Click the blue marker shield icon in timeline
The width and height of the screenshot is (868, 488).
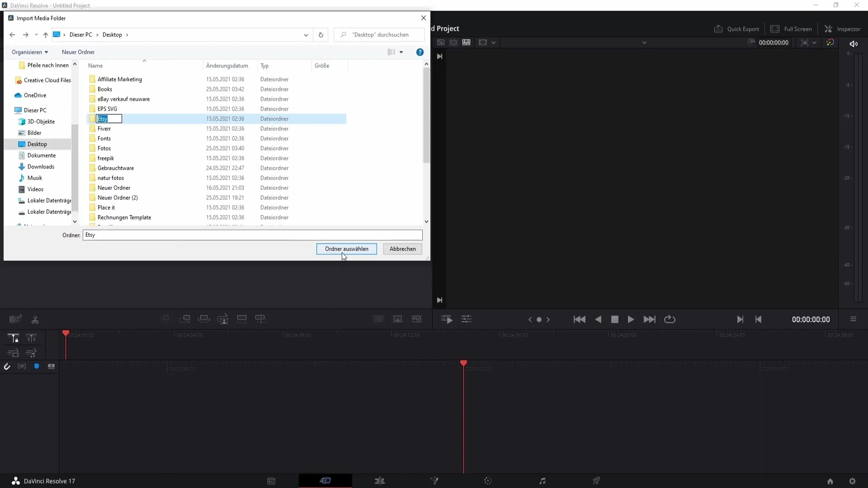[x=37, y=366]
